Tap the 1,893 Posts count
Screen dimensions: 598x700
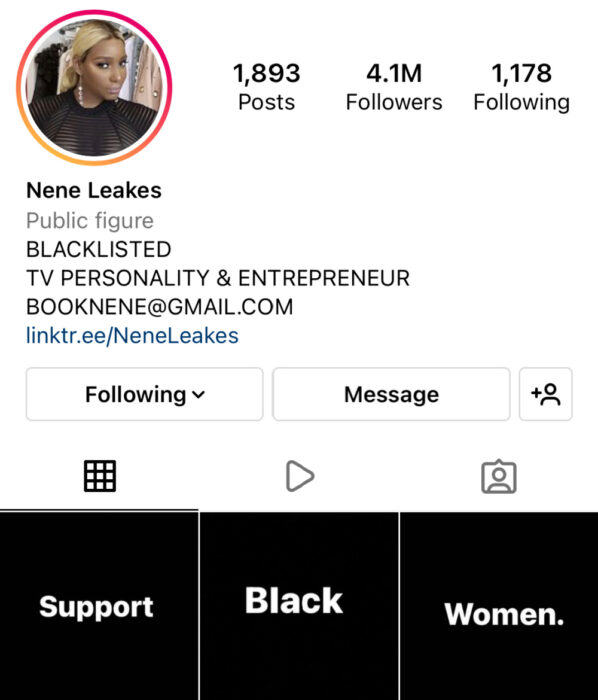coord(266,87)
